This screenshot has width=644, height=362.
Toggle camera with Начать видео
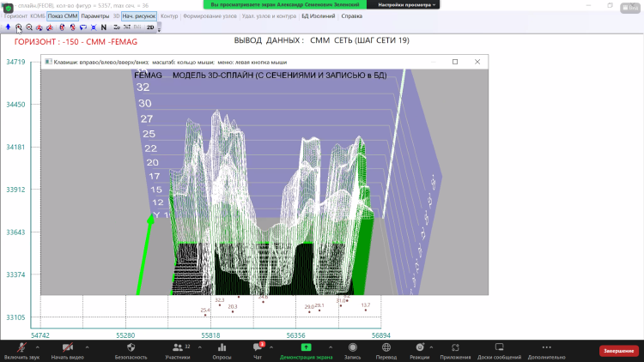tap(67, 349)
